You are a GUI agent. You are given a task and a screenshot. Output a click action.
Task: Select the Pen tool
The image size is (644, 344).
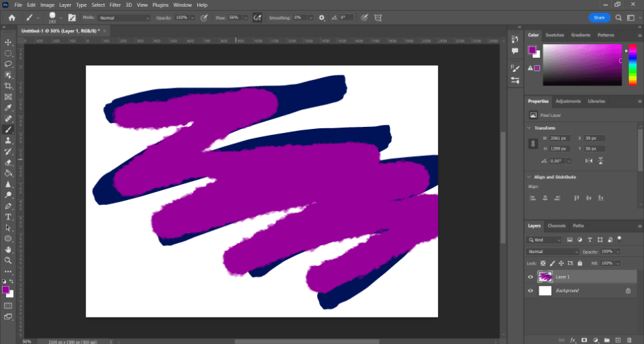(8, 206)
